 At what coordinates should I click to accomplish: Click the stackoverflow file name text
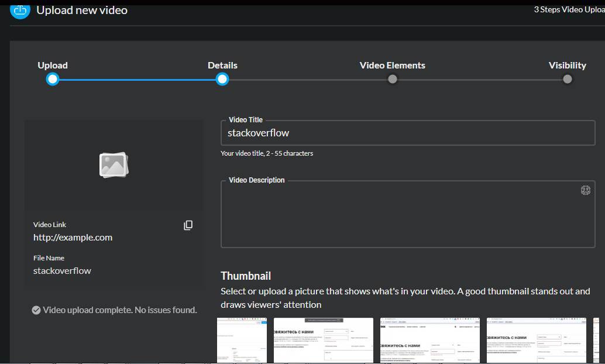click(62, 271)
